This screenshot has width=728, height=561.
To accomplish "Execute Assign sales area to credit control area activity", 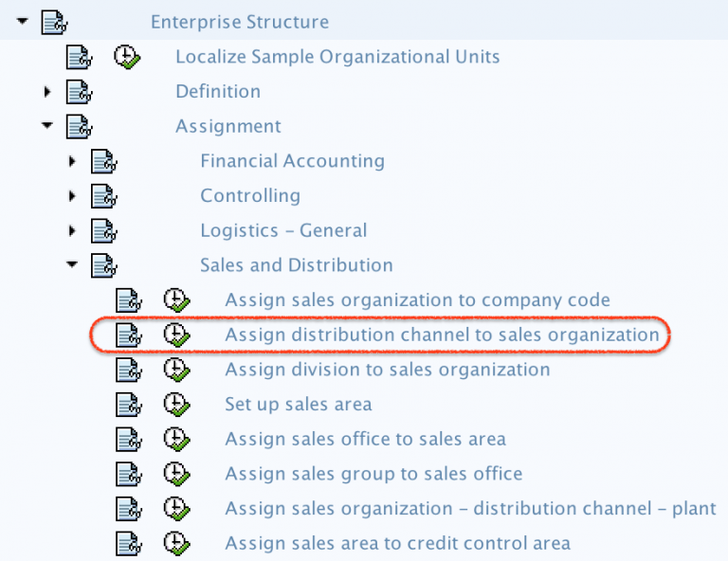I will pos(177,544).
